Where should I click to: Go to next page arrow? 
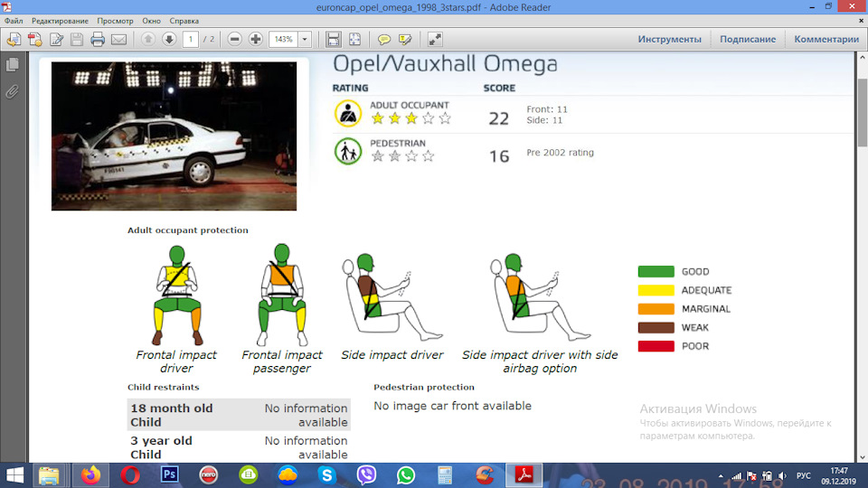click(169, 39)
